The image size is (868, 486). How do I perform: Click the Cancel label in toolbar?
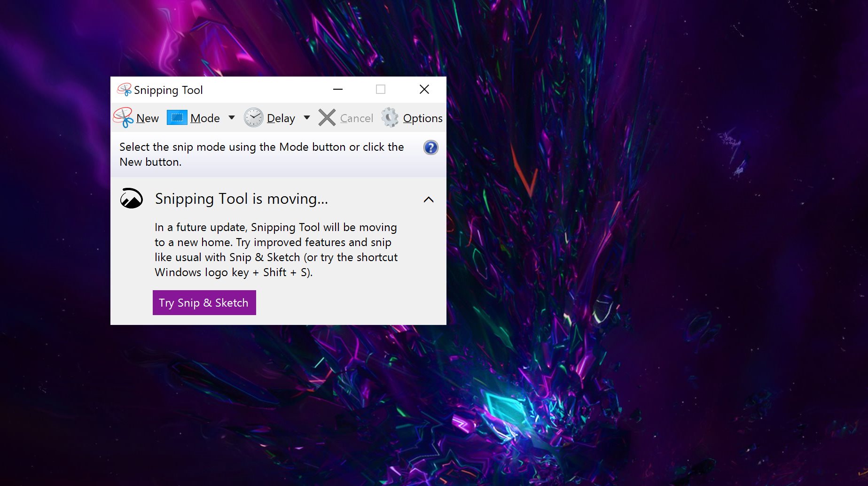tap(356, 118)
